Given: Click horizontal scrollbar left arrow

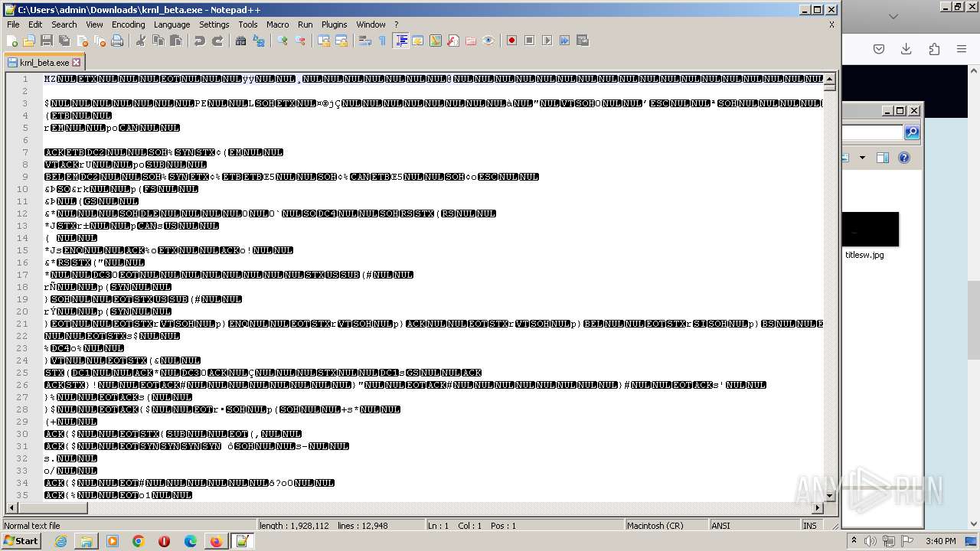Looking at the screenshot, I should tap(11, 507).
